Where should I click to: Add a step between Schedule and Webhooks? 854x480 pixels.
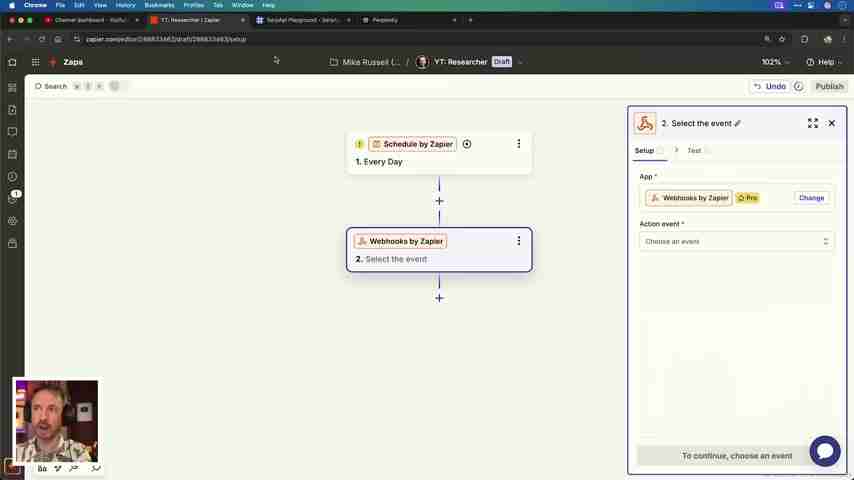440,201
